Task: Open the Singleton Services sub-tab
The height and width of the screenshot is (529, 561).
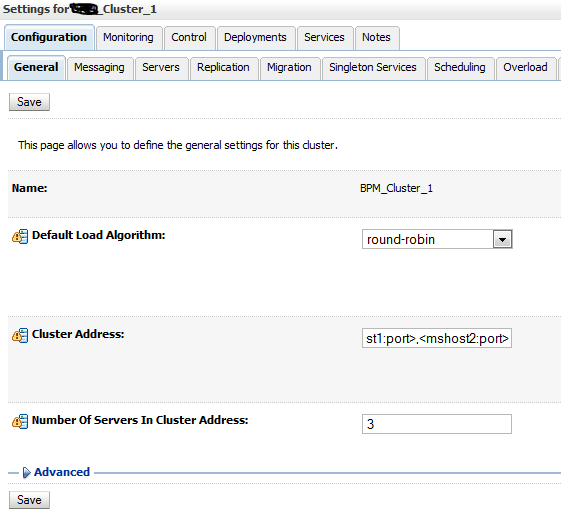Action: [x=374, y=68]
